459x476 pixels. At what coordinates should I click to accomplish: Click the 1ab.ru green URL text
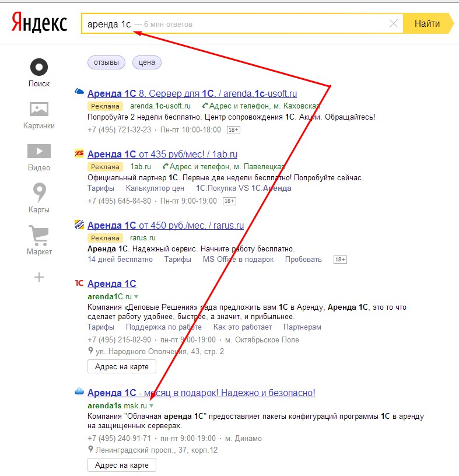[x=141, y=166]
